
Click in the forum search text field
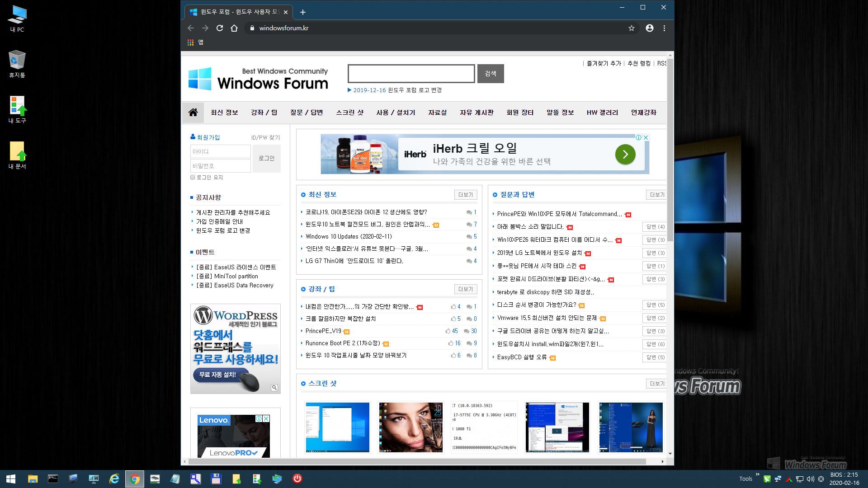[x=411, y=74]
